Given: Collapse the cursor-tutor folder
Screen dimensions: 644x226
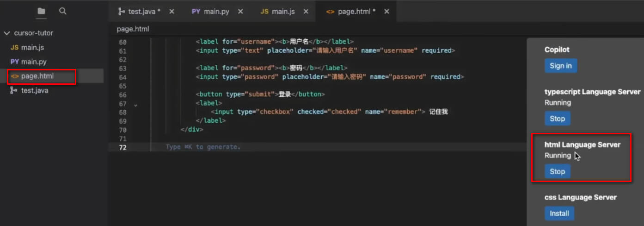Looking at the screenshot, I should click(6, 33).
